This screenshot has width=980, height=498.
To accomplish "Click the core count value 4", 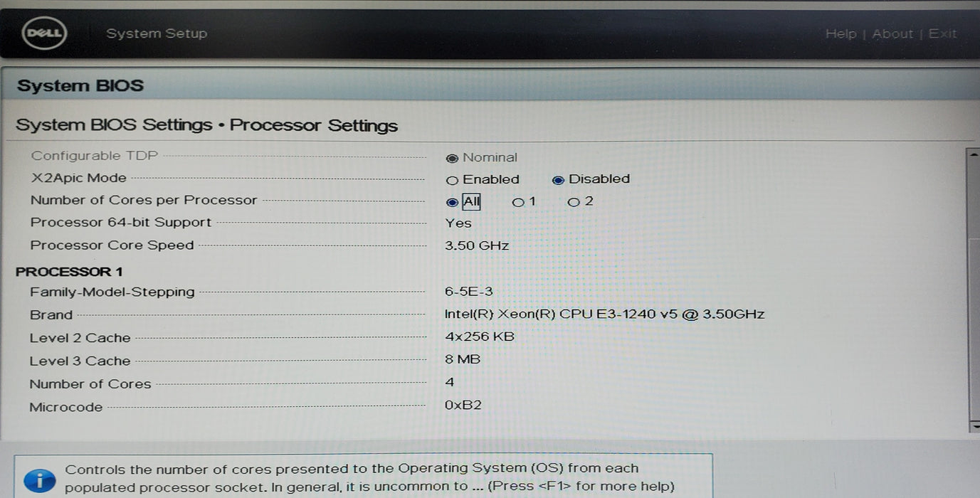I will point(450,382).
